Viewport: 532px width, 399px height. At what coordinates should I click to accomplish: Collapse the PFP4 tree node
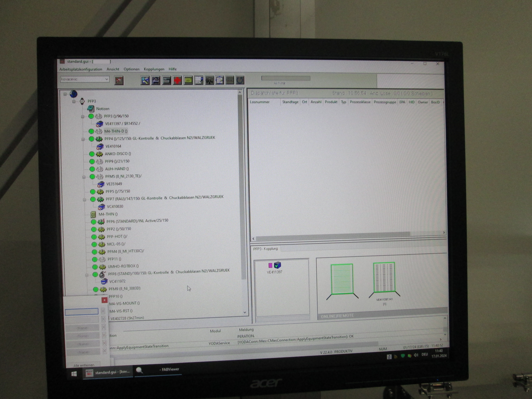click(x=83, y=139)
